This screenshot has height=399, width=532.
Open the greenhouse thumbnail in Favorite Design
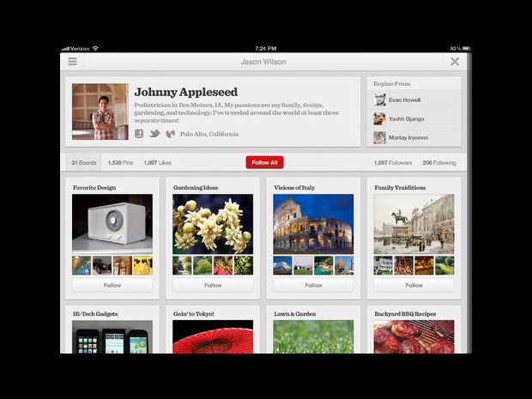tap(82, 265)
